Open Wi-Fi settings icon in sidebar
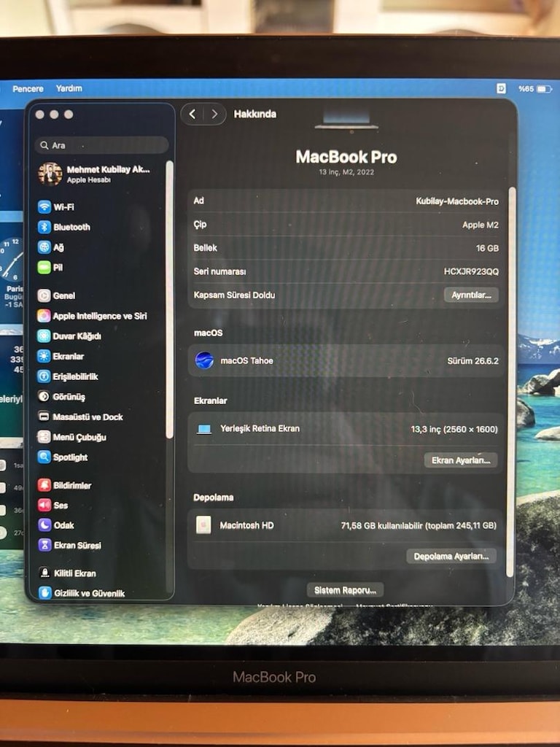Screen dimensions: 560x747 click(44, 206)
